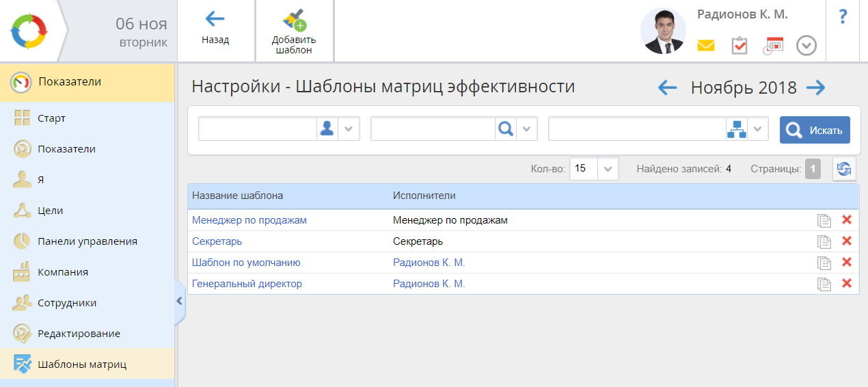Click the Add template (Добавить шаблон) icon
The width and height of the screenshot is (868, 387).
tap(294, 21)
